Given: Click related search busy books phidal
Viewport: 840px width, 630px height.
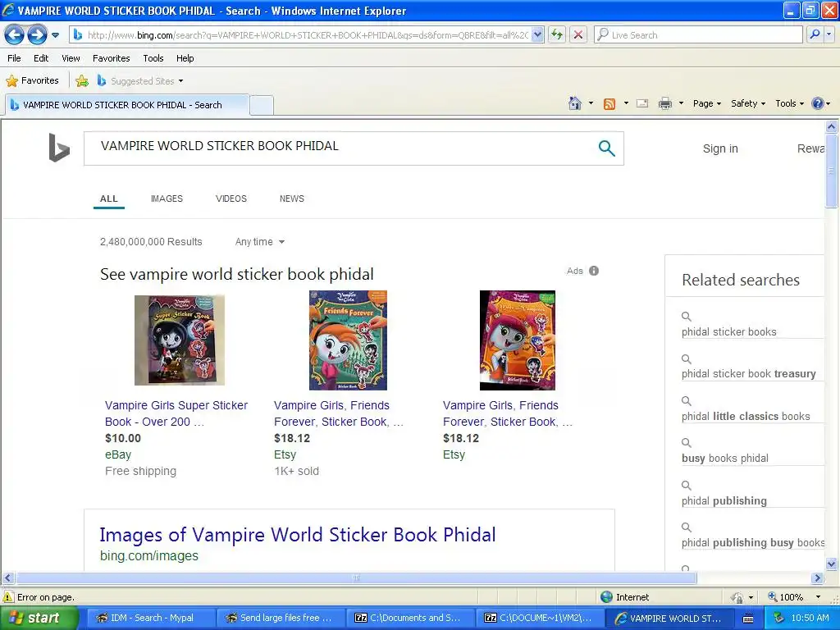Looking at the screenshot, I should (725, 458).
